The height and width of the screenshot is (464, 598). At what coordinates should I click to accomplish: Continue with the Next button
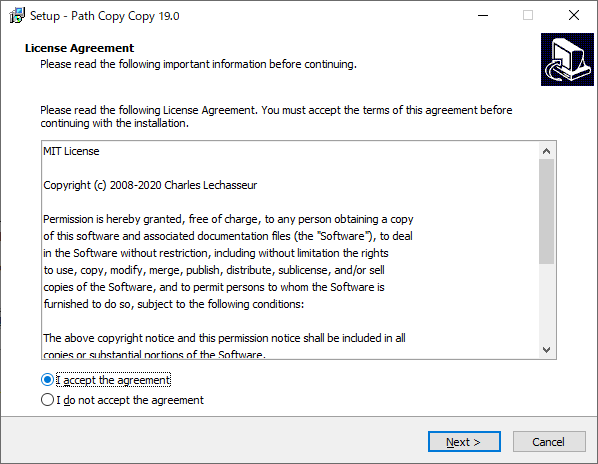coord(464,442)
